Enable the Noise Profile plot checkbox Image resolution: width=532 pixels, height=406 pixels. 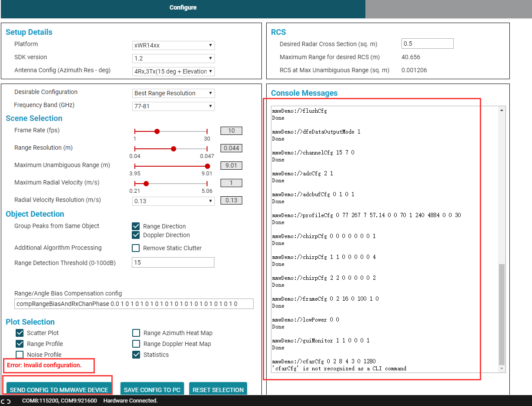tap(20, 355)
